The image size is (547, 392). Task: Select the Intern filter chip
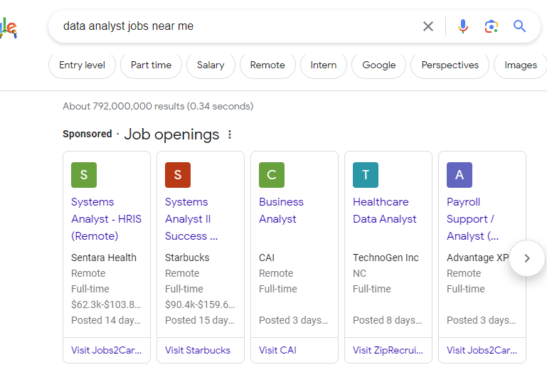click(x=324, y=65)
